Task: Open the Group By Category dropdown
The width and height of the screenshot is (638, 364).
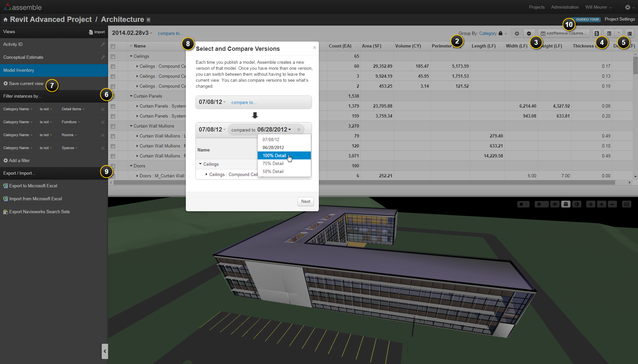Action: tap(493, 33)
